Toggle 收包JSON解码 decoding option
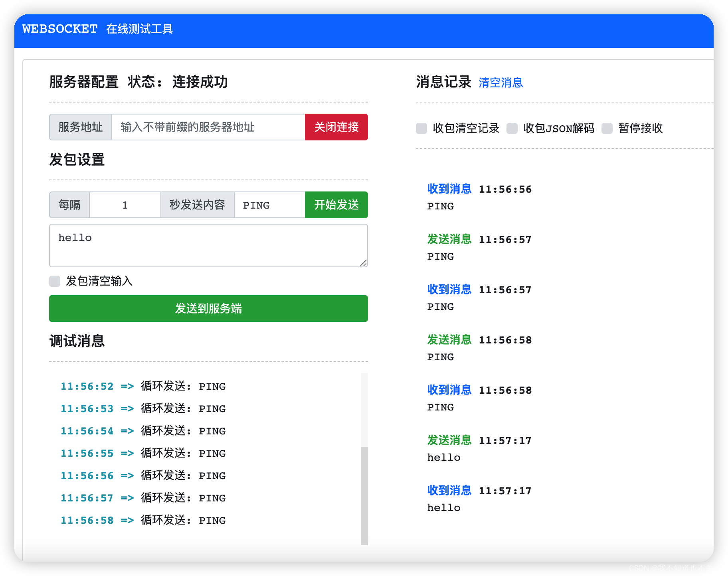728x576 pixels. click(512, 128)
